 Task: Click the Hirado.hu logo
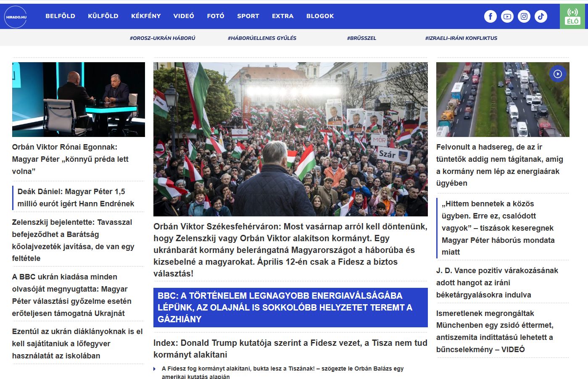(x=16, y=17)
